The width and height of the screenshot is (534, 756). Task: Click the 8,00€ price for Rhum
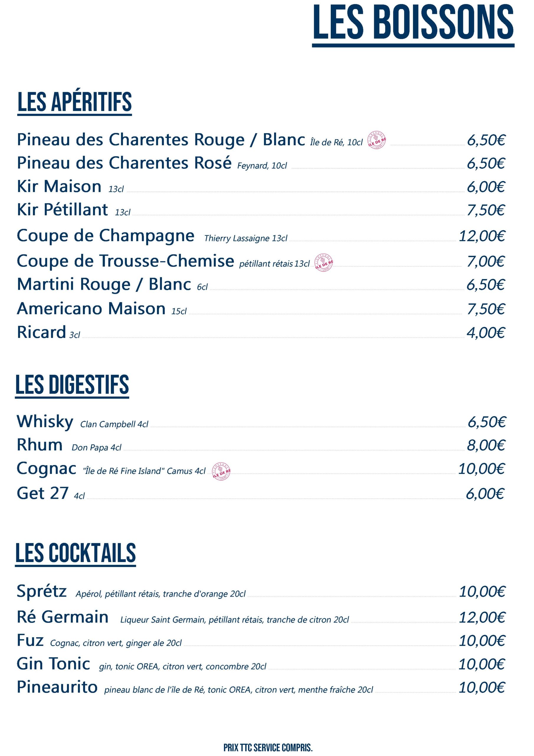point(486,445)
